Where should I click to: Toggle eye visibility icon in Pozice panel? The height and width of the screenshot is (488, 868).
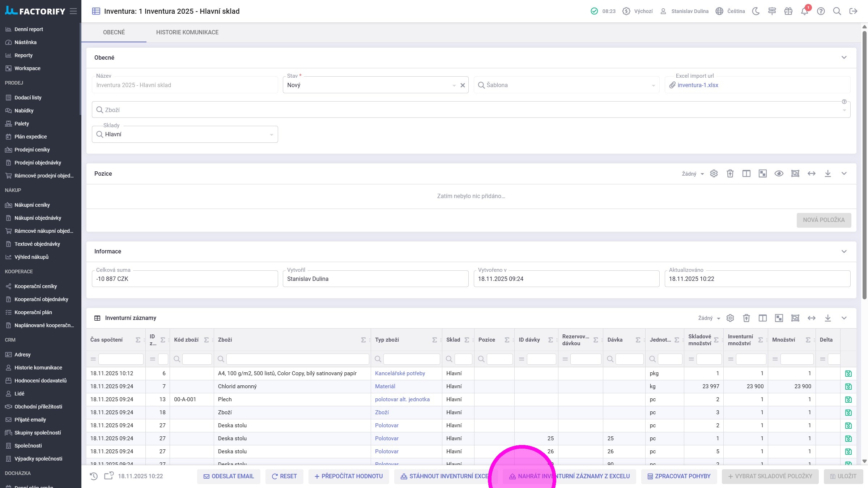tap(779, 174)
